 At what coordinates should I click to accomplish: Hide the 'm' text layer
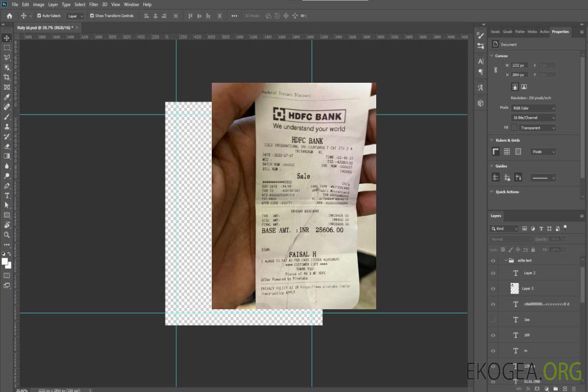[493, 351]
